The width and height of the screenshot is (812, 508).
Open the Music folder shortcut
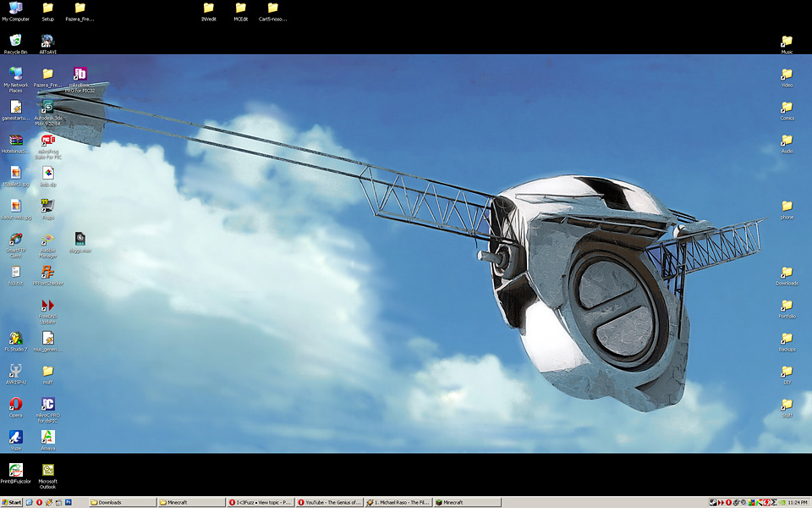[787, 41]
